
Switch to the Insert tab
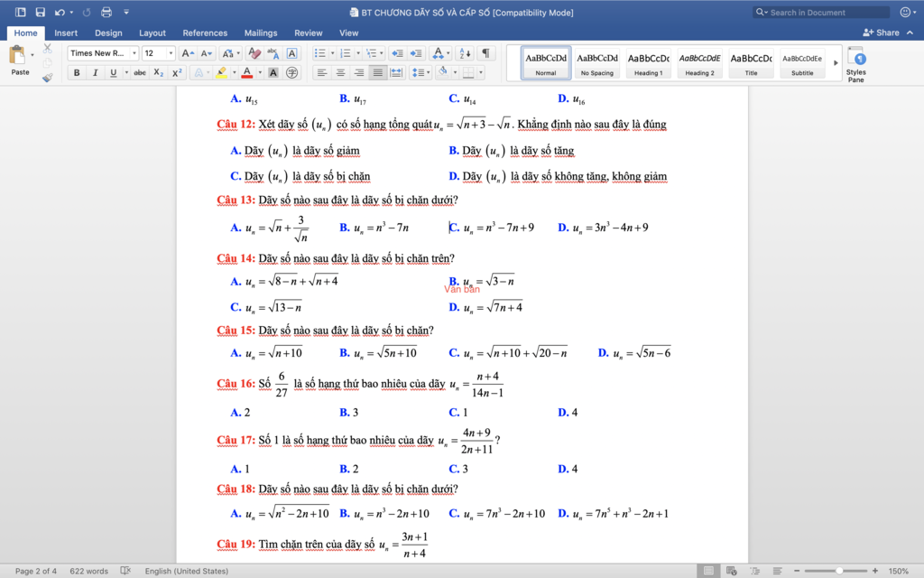click(66, 33)
